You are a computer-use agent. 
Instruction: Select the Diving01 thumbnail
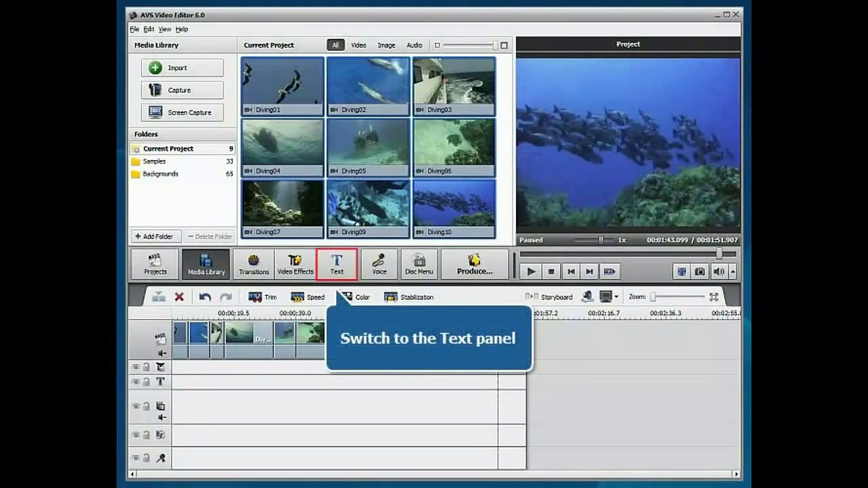tap(283, 86)
